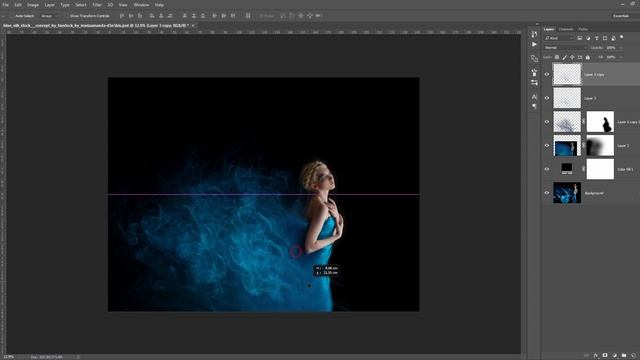Align horizontal centers in options bar
The width and height of the screenshot is (640, 360).
pos(161,16)
